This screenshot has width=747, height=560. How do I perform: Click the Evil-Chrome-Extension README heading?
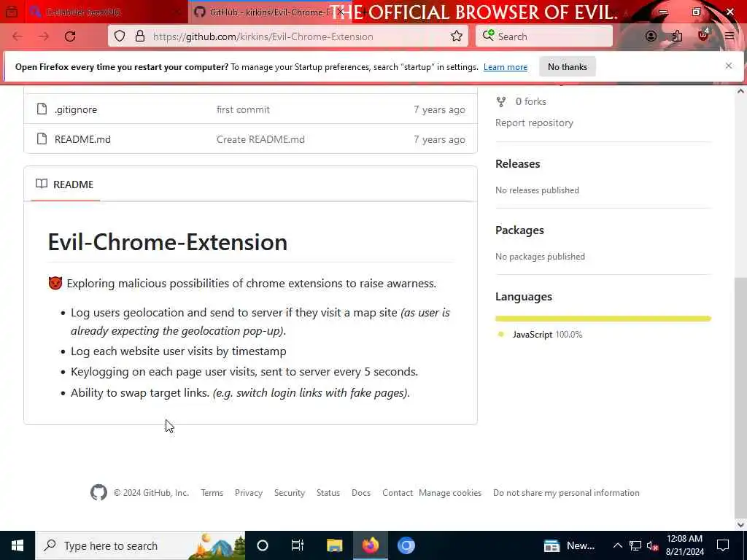point(168,242)
